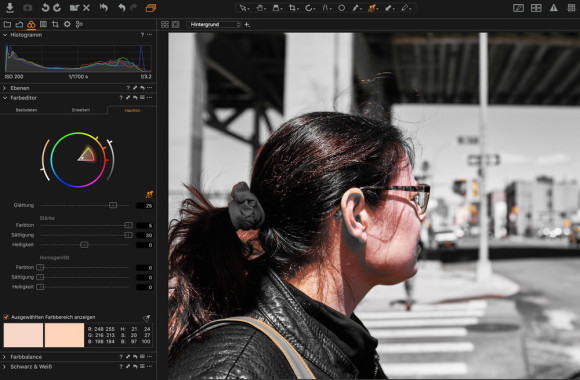
Task: Click the color wheel selection wedge
Action: click(x=88, y=155)
